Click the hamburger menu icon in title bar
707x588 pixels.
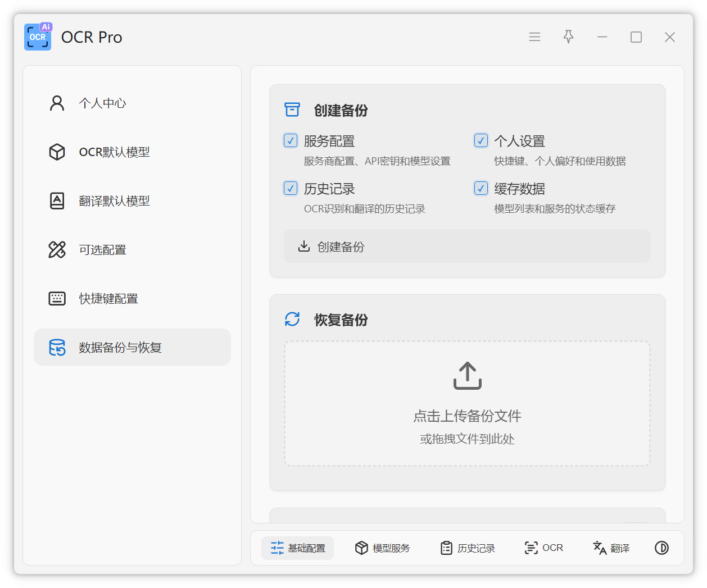534,37
